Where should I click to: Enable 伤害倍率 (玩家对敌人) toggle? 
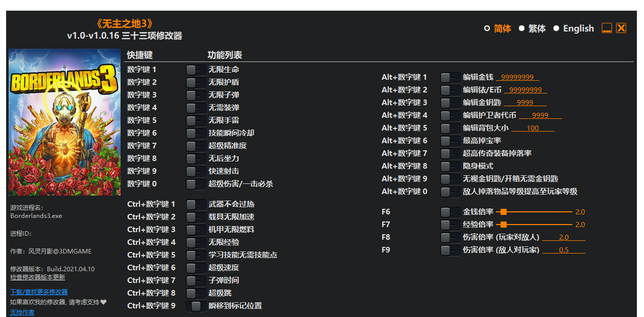pyautogui.click(x=450, y=237)
